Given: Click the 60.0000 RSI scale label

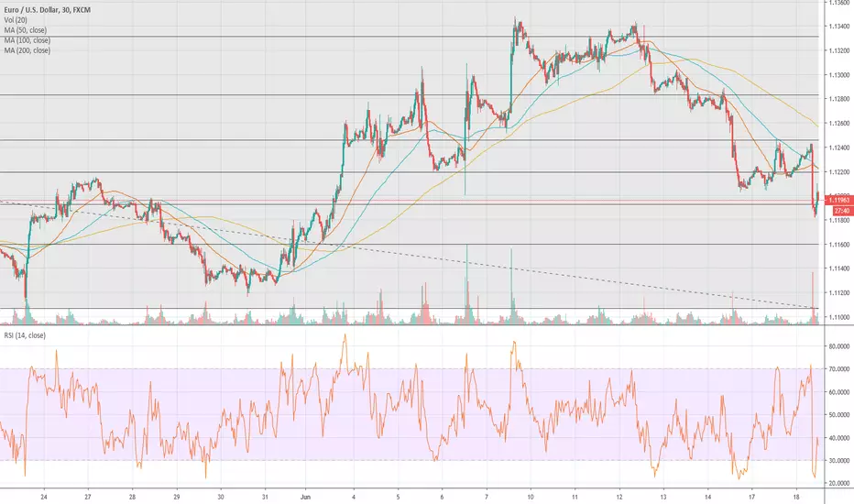Looking at the screenshot, I should 841,392.
